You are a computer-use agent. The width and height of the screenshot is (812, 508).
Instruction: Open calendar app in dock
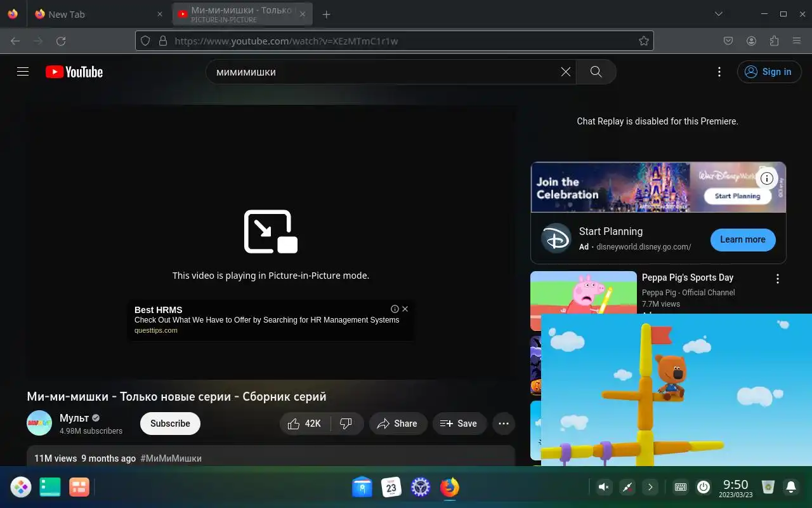[391, 487]
